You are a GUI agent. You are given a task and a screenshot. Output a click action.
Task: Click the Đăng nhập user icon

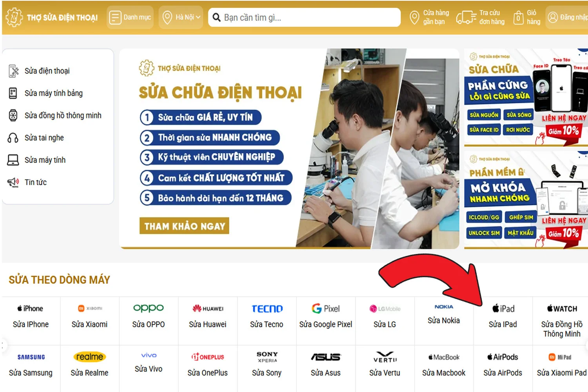pos(553,17)
